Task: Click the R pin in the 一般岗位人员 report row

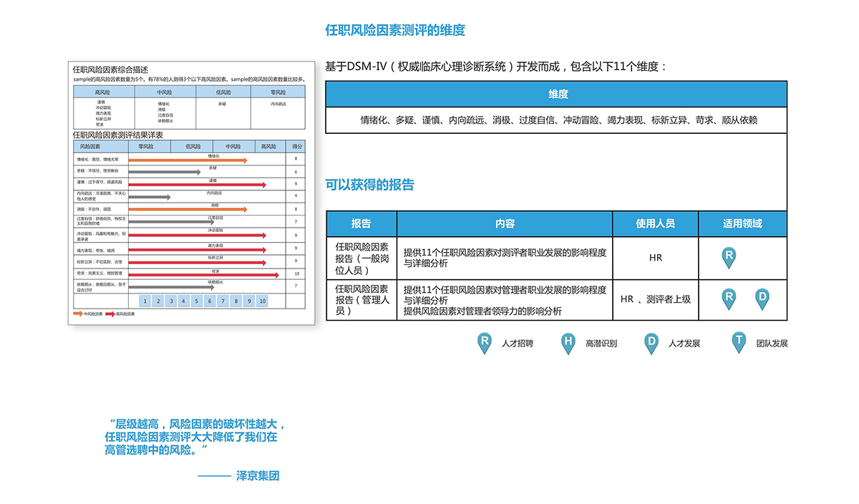Action: tap(729, 257)
